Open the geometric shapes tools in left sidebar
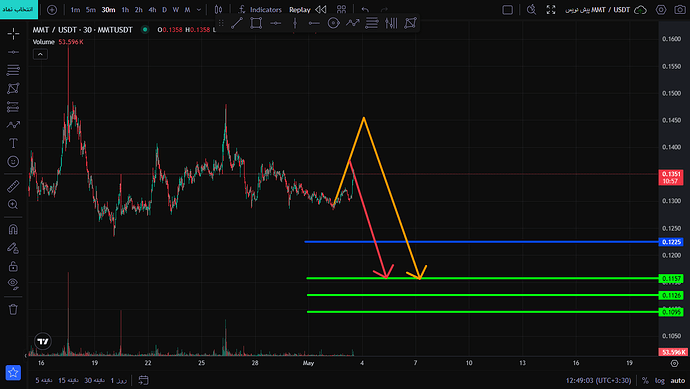The image size is (690, 389). coord(13,88)
